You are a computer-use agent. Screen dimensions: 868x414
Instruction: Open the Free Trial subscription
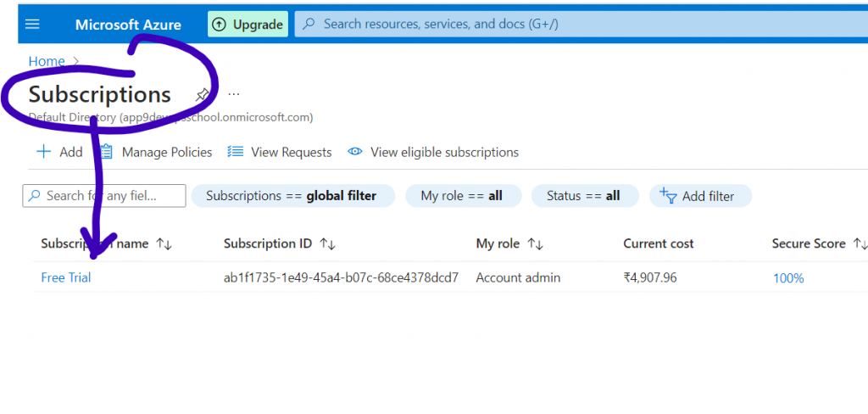(x=66, y=277)
